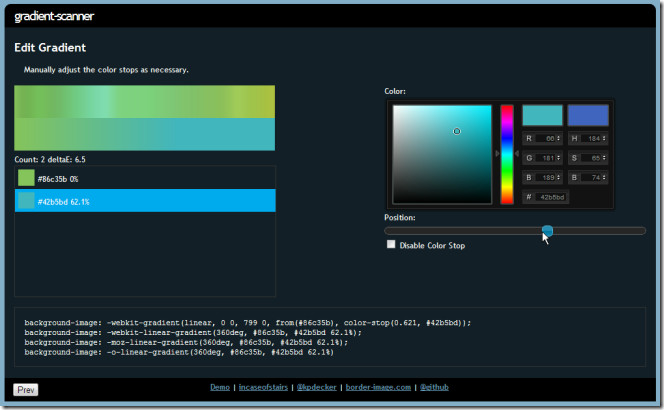Click the rainbow hue strip
664x410 pixels.
(507, 154)
